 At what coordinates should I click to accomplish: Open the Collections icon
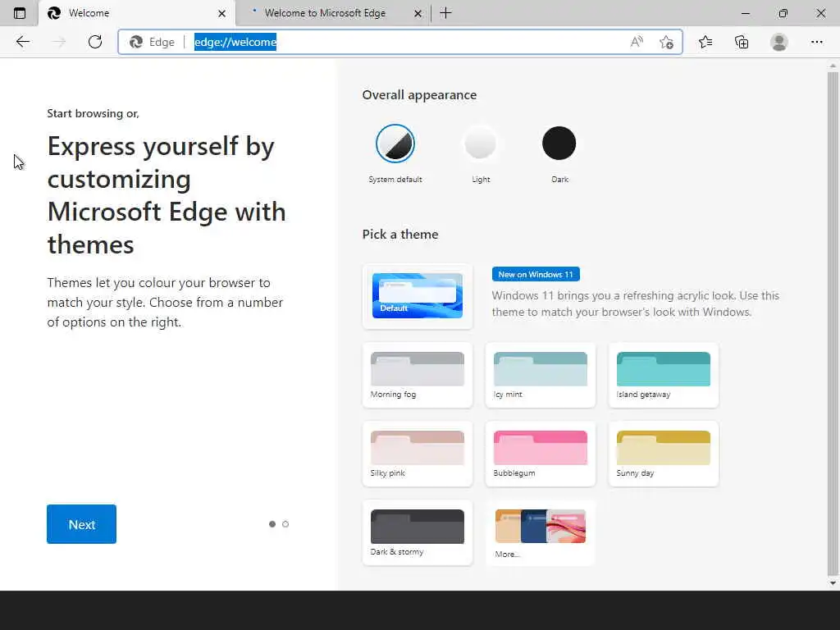coord(742,42)
